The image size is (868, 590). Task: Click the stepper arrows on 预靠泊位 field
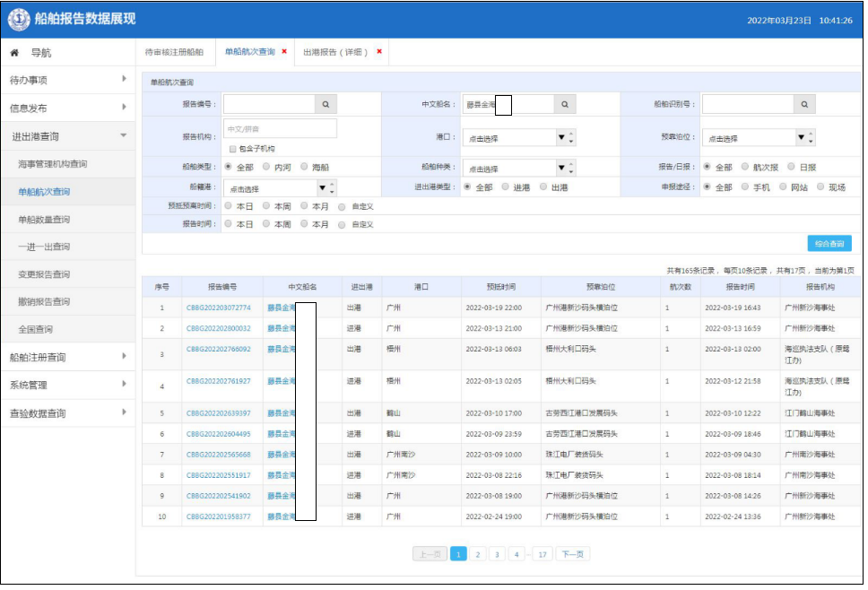pos(811,138)
